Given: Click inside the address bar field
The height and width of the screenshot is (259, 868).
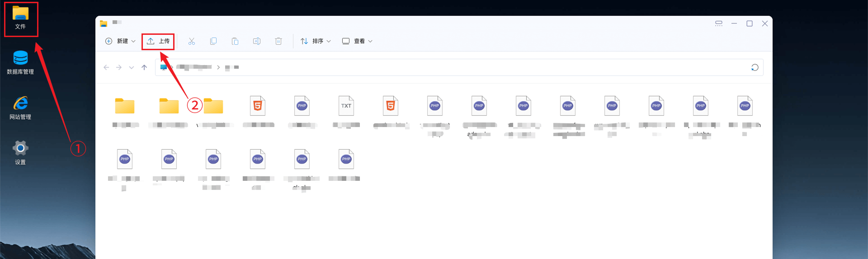Looking at the screenshot, I should [459, 67].
